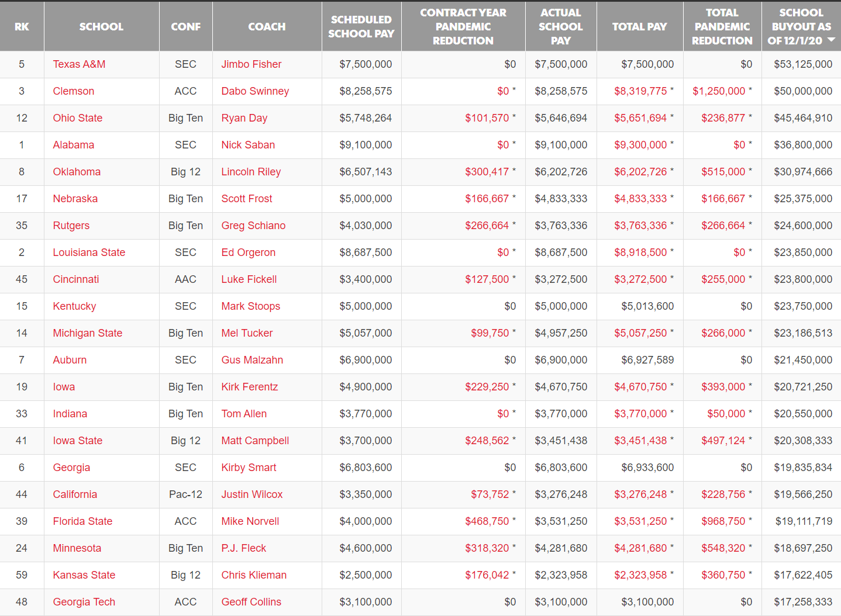The height and width of the screenshot is (616, 841).
Task: Sort the table by the SCHOOL column
Action: [x=101, y=26]
